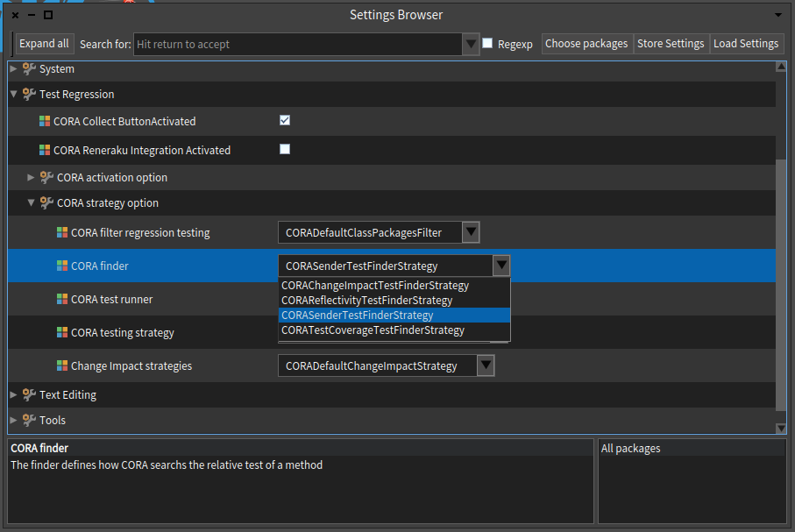
Task: Click the CORA testing strategy setting icon
Action: [x=62, y=332]
